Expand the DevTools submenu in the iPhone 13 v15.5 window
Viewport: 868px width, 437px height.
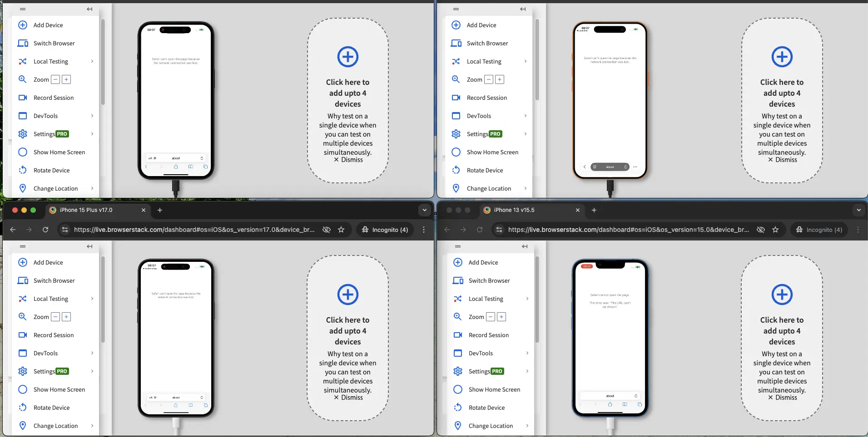coord(527,353)
